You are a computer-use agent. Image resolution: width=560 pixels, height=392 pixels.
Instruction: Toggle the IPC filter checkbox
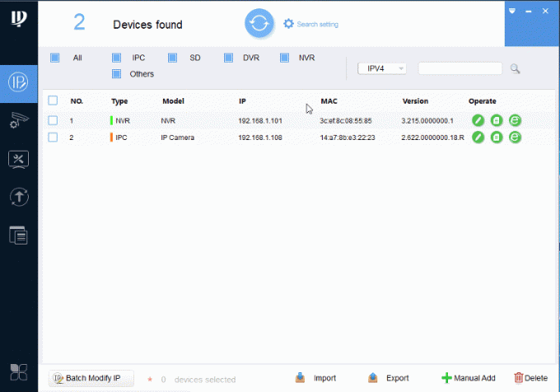[116, 58]
